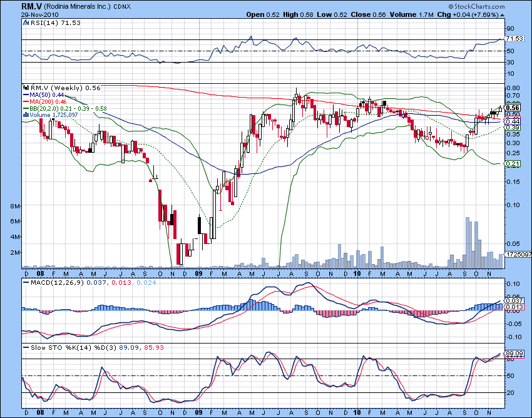Click the Rodinia Minerals Inc. company name
The height and width of the screenshot is (418, 532).
78,6
